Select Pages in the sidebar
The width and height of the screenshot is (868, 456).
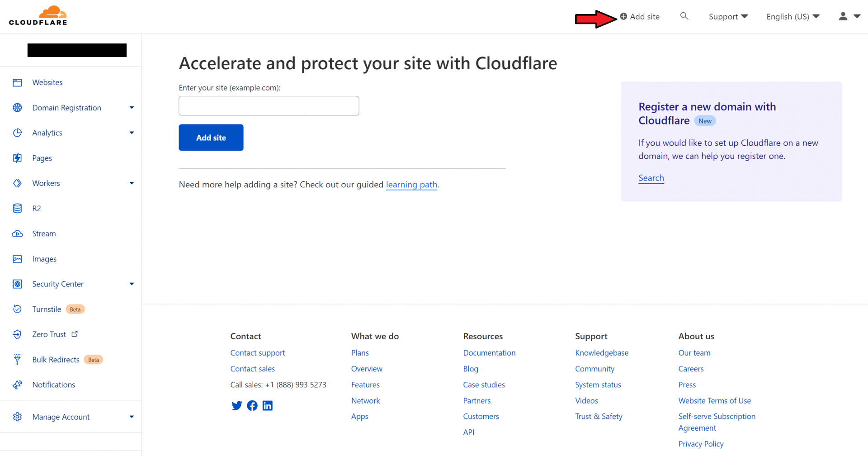(42, 158)
